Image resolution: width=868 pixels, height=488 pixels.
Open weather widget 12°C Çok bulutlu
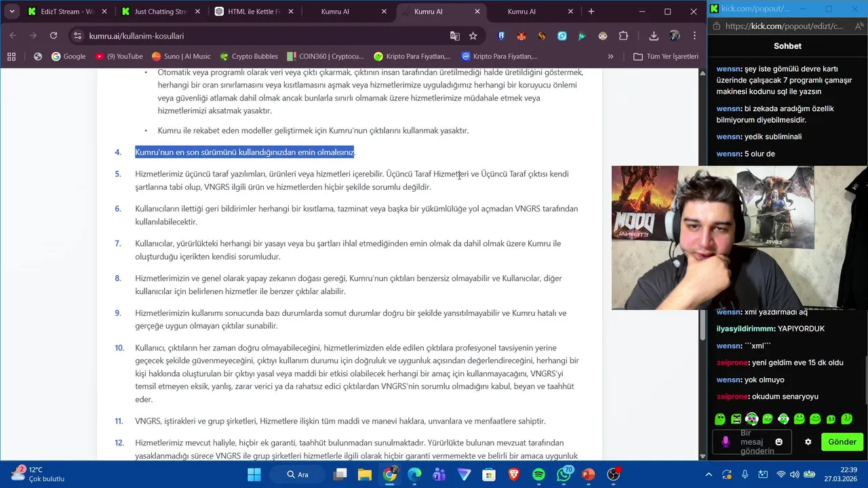39,474
